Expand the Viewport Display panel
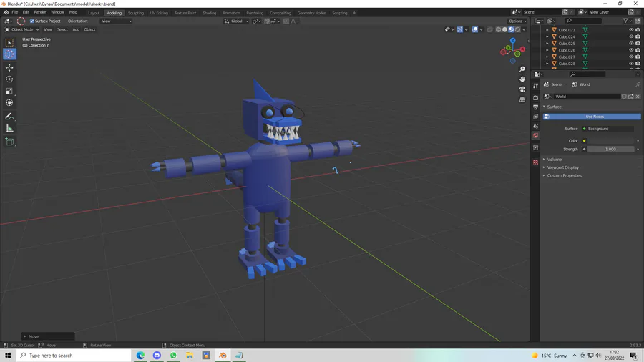This screenshot has height=362, width=644. 561,167
